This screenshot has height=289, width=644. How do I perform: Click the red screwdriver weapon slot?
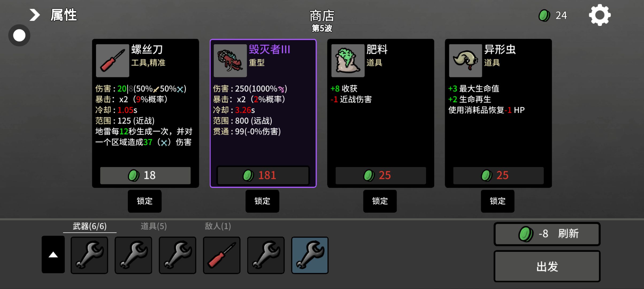click(221, 255)
